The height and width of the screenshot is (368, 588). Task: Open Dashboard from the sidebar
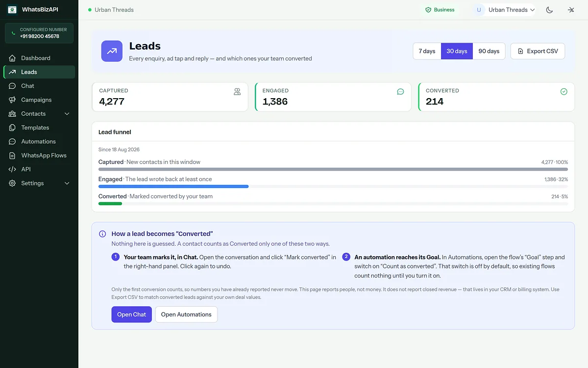click(x=39, y=58)
